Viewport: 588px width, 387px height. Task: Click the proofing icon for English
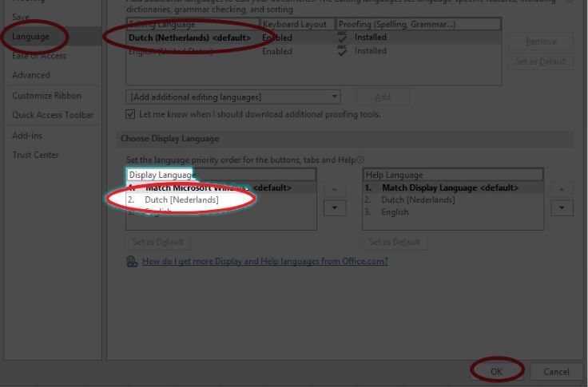(x=343, y=51)
